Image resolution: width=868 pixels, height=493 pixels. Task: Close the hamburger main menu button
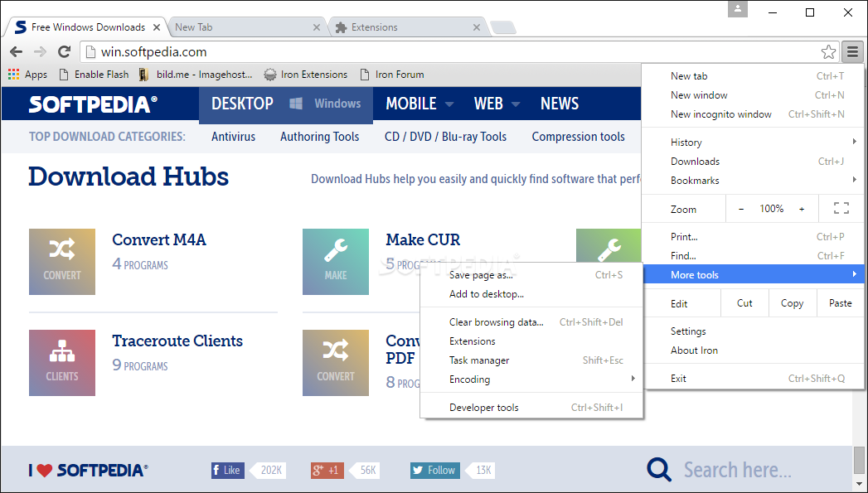[852, 52]
